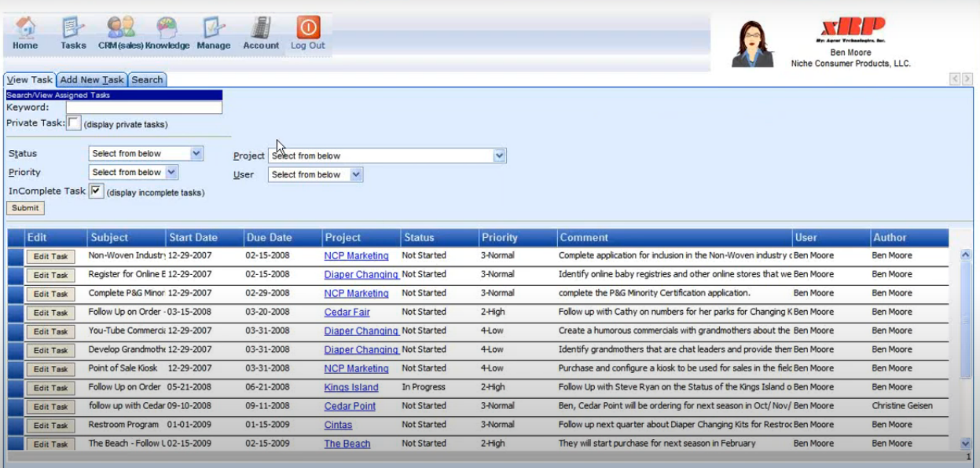Open The Beach project link
This screenshot has width=980, height=468.
pos(347,444)
